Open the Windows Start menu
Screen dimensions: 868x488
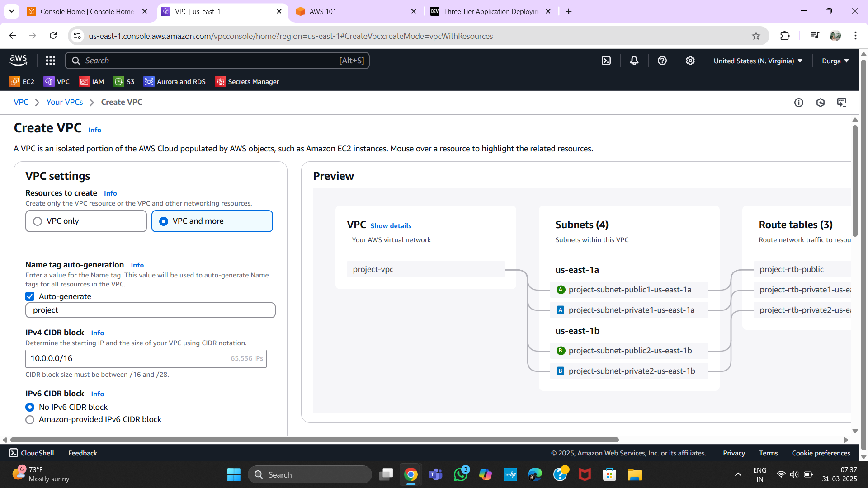[234, 474]
